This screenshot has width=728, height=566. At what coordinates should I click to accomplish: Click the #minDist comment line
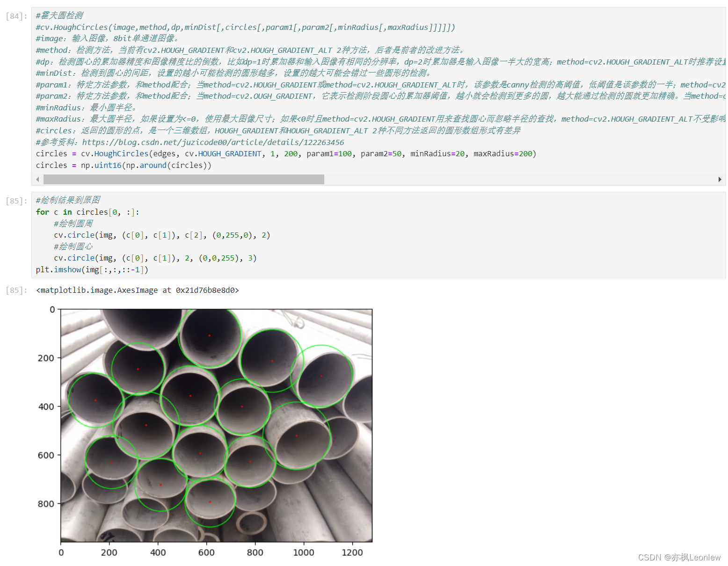coord(233,73)
